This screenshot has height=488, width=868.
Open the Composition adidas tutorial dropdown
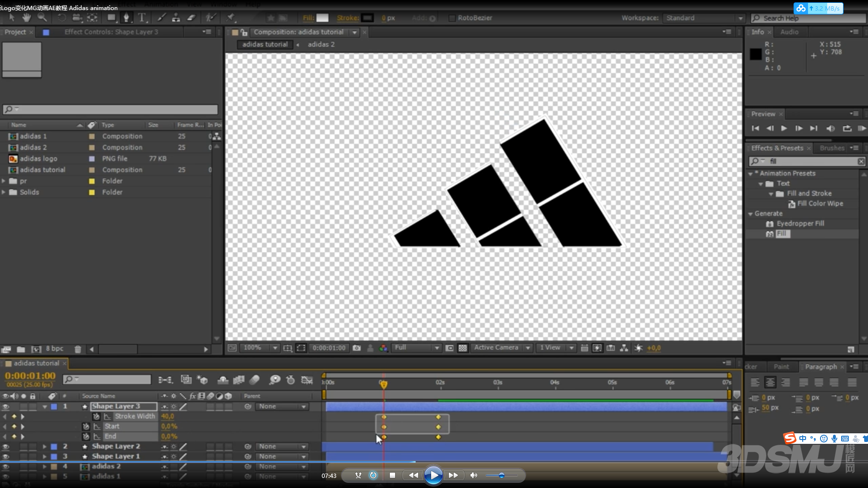point(354,32)
